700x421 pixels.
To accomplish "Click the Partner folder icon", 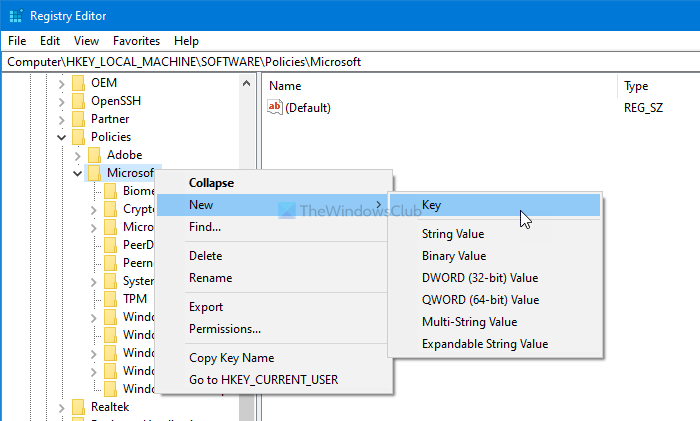I will click(x=78, y=119).
